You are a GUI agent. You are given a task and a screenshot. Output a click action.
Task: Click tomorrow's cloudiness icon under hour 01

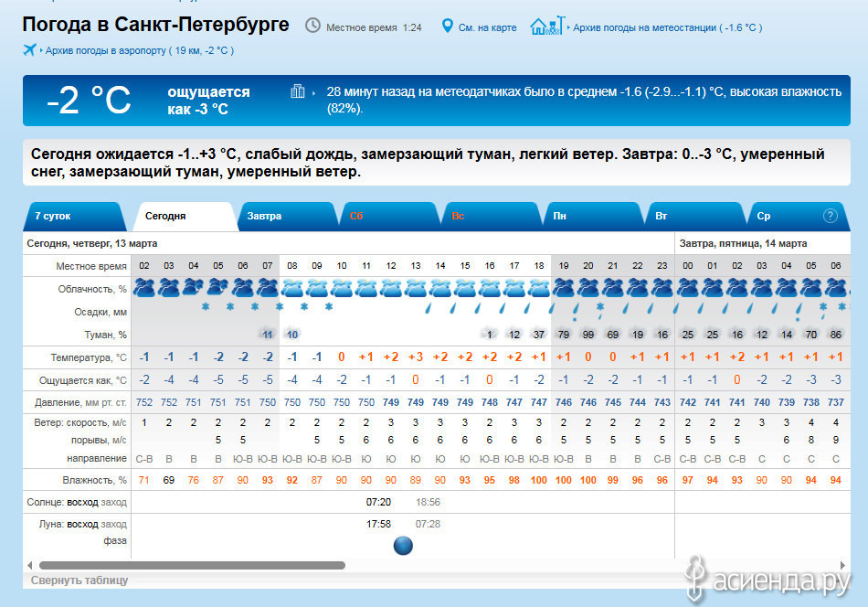[x=713, y=288]
